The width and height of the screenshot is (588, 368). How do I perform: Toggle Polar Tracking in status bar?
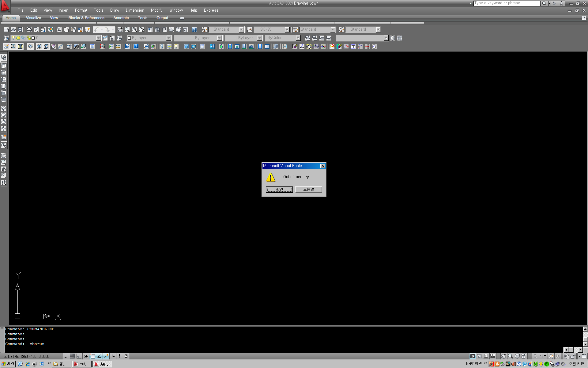pyautogui.click(x=86, y=356)
